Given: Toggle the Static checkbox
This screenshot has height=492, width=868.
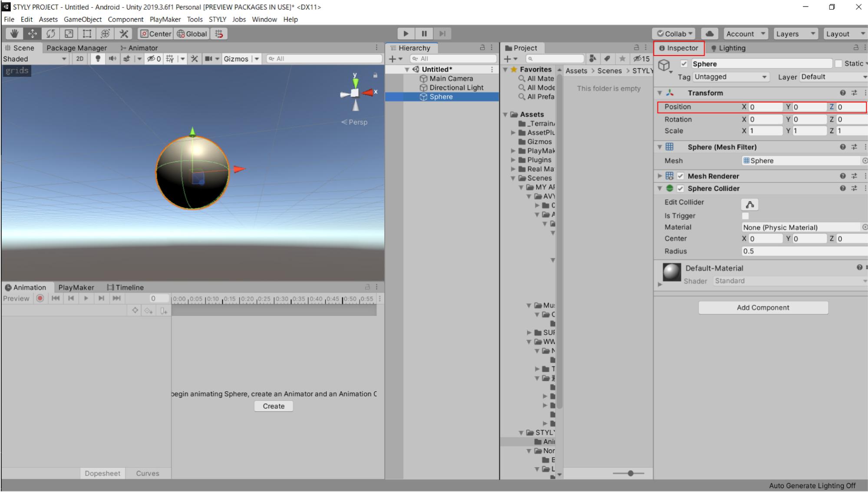Looking at the screenshot, I should pos(838,64).
